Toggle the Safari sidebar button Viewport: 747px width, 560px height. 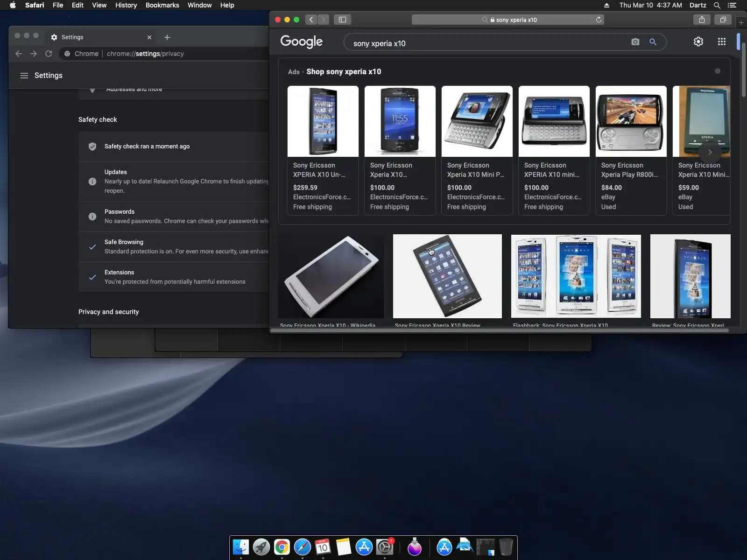[x=342, y=20]
